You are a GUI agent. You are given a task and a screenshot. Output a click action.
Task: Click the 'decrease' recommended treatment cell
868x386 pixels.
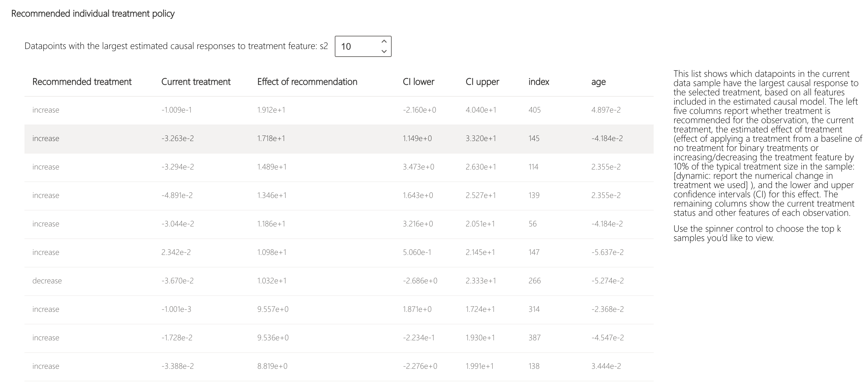(x=47, y=281)
